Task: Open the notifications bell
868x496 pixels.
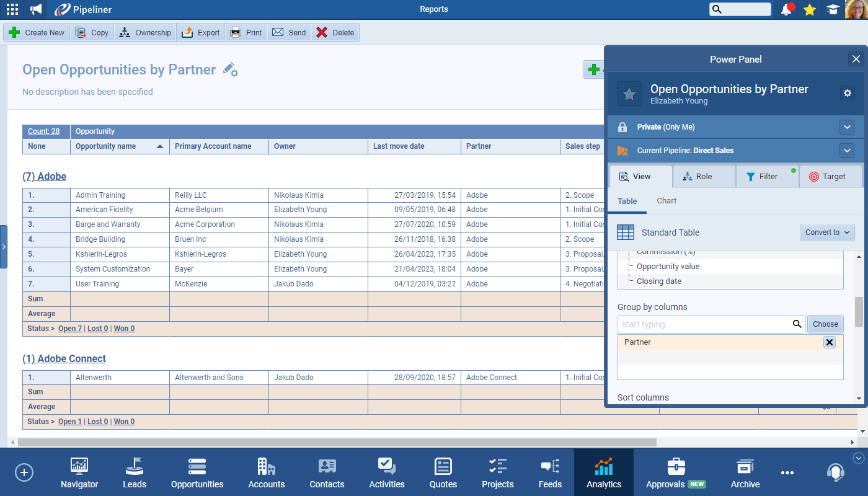Action: click(x=787, y=9)
